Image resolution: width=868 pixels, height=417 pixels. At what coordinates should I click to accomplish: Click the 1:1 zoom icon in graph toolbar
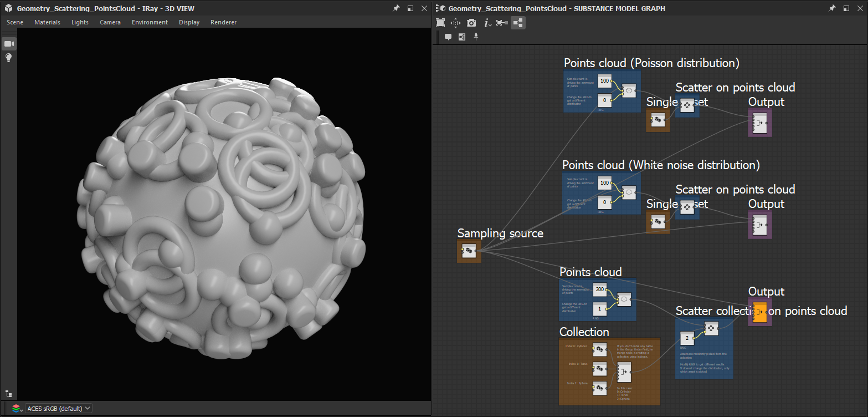coord(455,23)
